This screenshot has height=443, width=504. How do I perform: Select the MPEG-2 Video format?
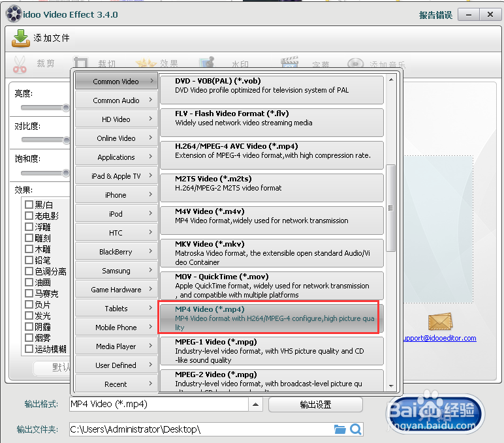pos(272,381)
